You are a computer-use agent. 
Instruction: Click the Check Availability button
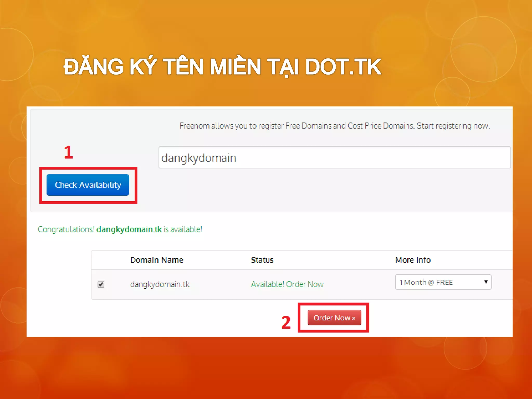coord(88,185)
